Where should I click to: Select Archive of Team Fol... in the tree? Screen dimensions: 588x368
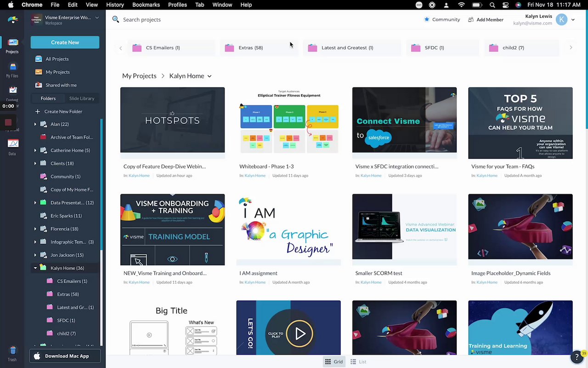click(72, 137)
